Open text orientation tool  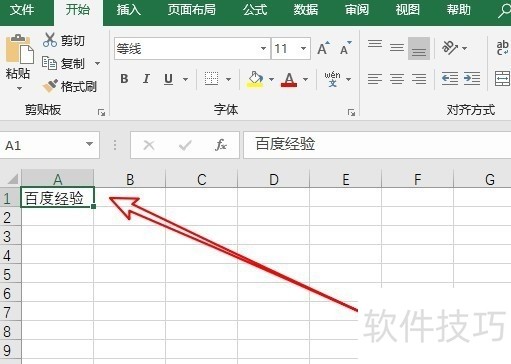click(x=450, y=48)
